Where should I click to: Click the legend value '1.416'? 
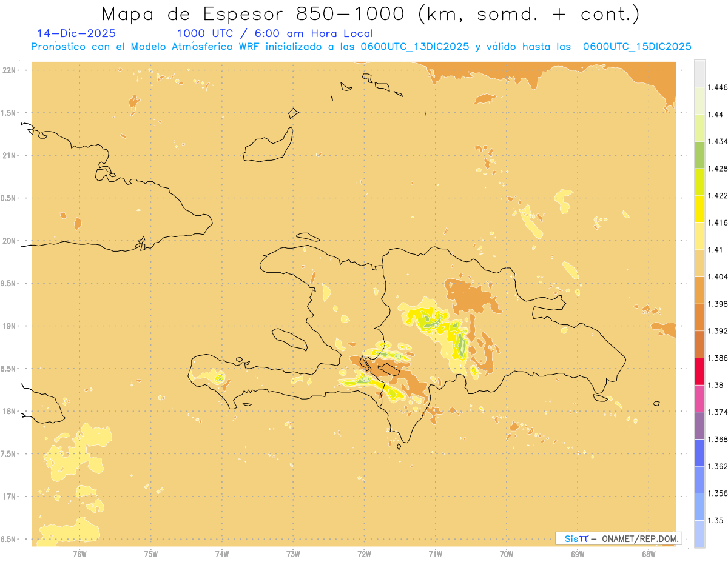[x=718, y=222]
